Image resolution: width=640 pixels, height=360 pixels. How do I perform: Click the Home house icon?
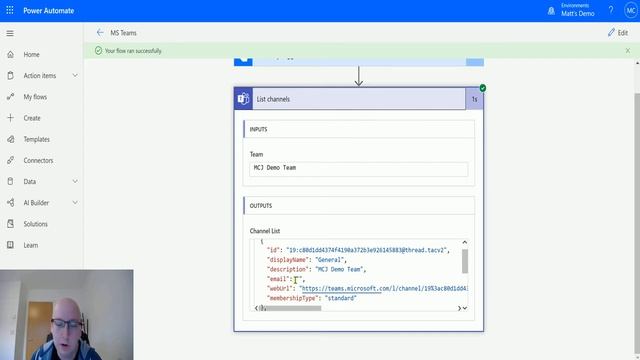tap(11, 54)
